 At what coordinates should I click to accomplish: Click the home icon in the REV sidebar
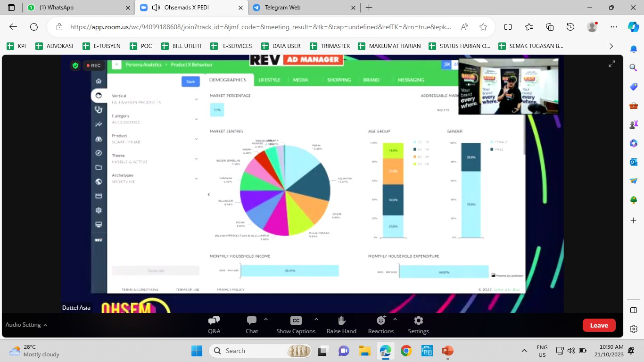click(x=99, y=81)
